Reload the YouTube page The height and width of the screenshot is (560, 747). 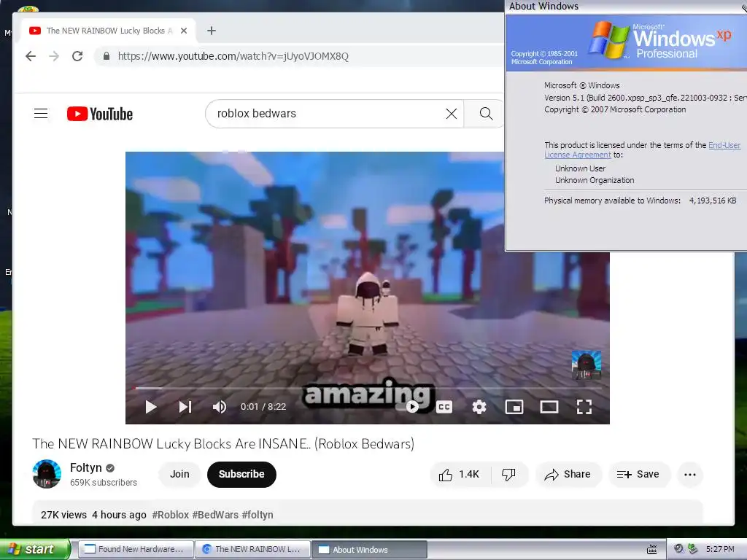click(77, 56)
